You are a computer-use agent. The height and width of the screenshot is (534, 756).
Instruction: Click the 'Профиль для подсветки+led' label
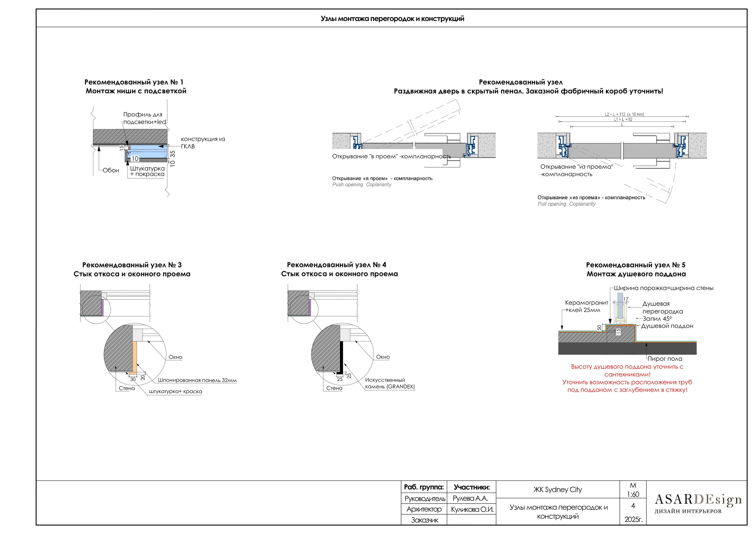(x=144, y=118)
